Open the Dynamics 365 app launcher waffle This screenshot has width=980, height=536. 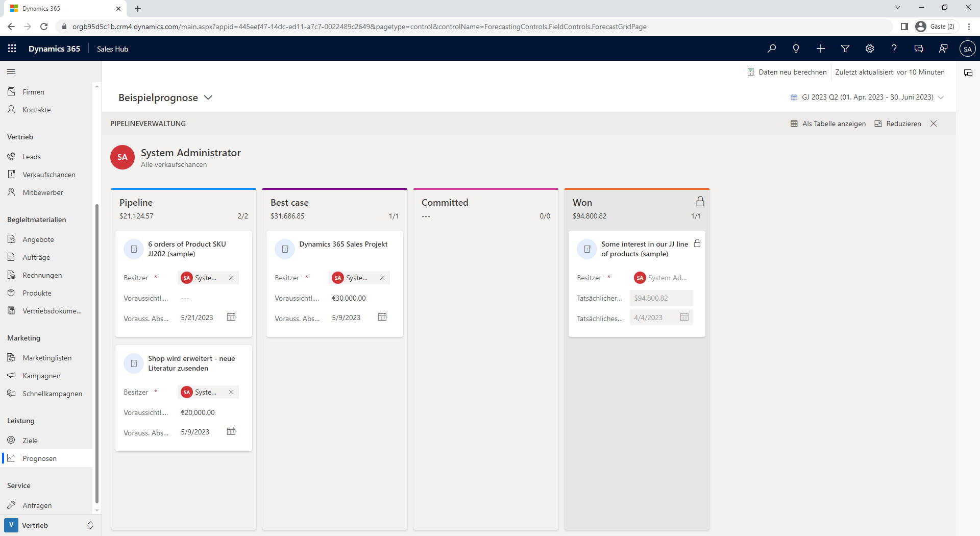click(x=12, y=48)
